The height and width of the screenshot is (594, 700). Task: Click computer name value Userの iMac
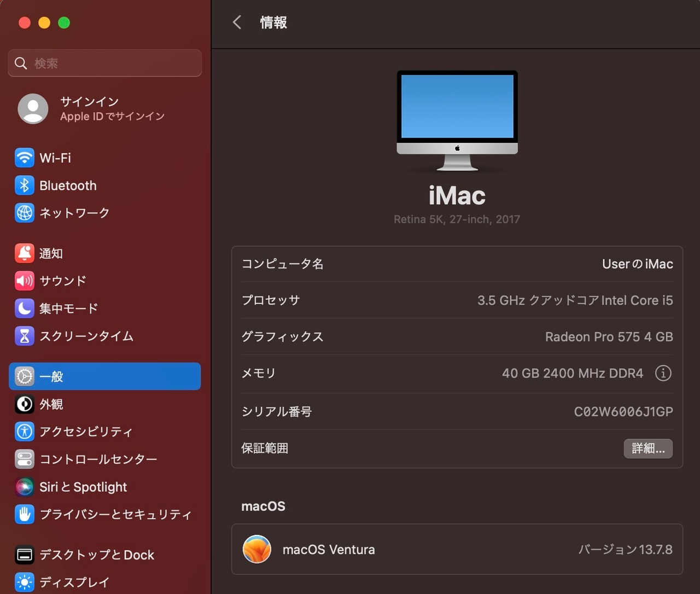638,264
